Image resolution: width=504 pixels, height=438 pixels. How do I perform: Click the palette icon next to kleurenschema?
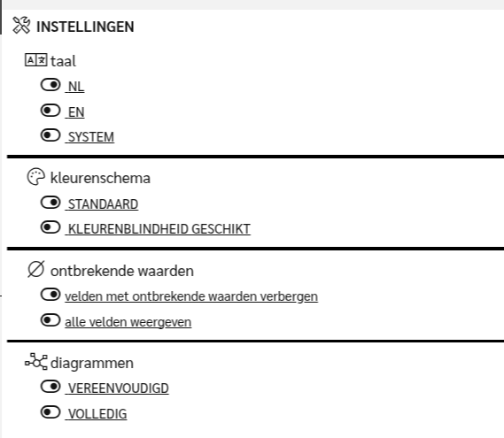pyautogui.click(x=35, y=177)
